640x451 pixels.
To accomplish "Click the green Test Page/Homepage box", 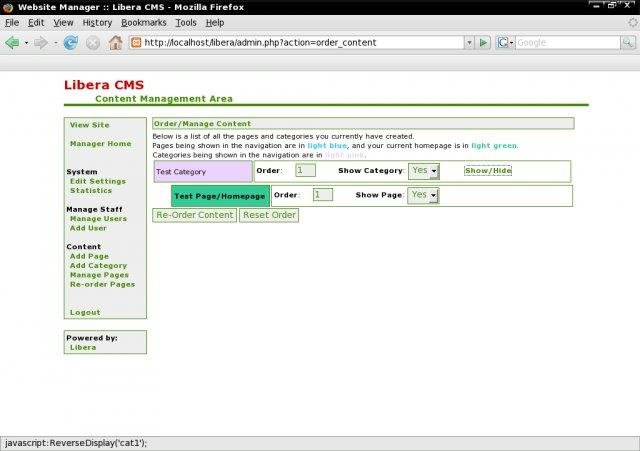I will point(220,196).
